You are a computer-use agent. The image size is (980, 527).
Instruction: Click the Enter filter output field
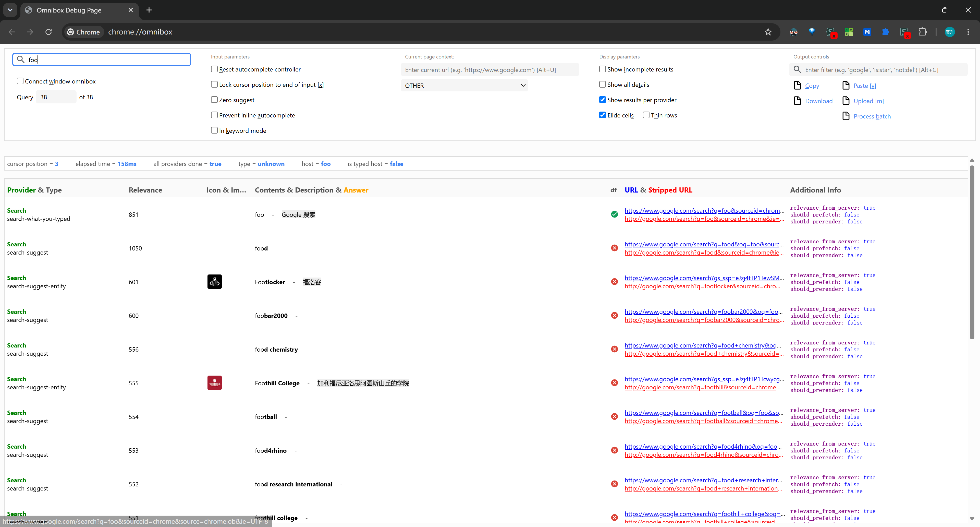878,70
